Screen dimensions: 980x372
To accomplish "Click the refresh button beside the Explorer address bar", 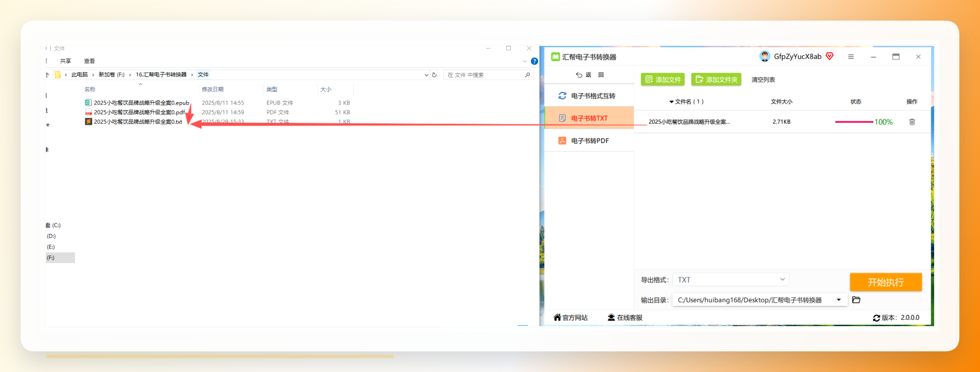I will (x=434, y=75).
